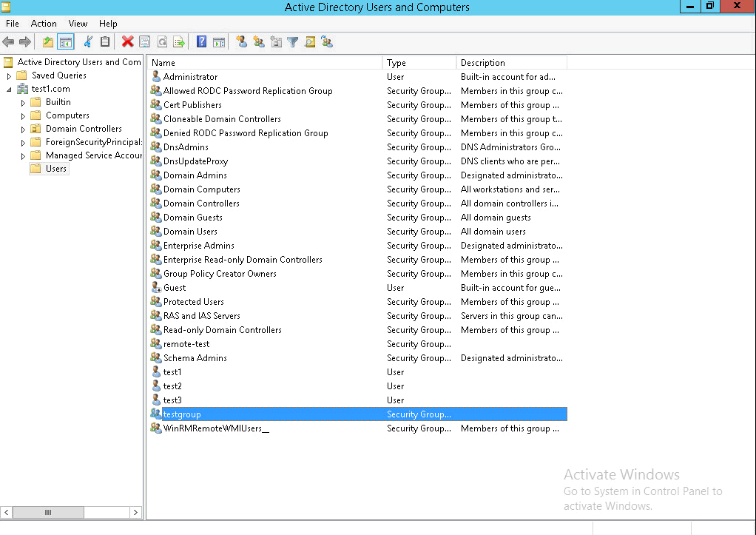Image resolution: width=756 pixels, height=535 pixels.
Task: Open the View menu
Action: 78,24
